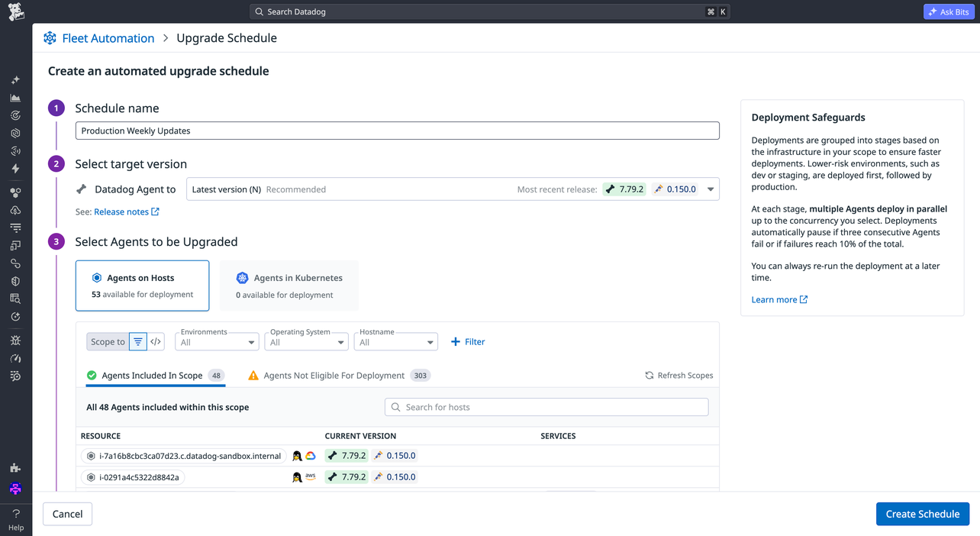Click the bug sidebar icon
The width and height of the screenshot is (980, 536).
(15, 341)
